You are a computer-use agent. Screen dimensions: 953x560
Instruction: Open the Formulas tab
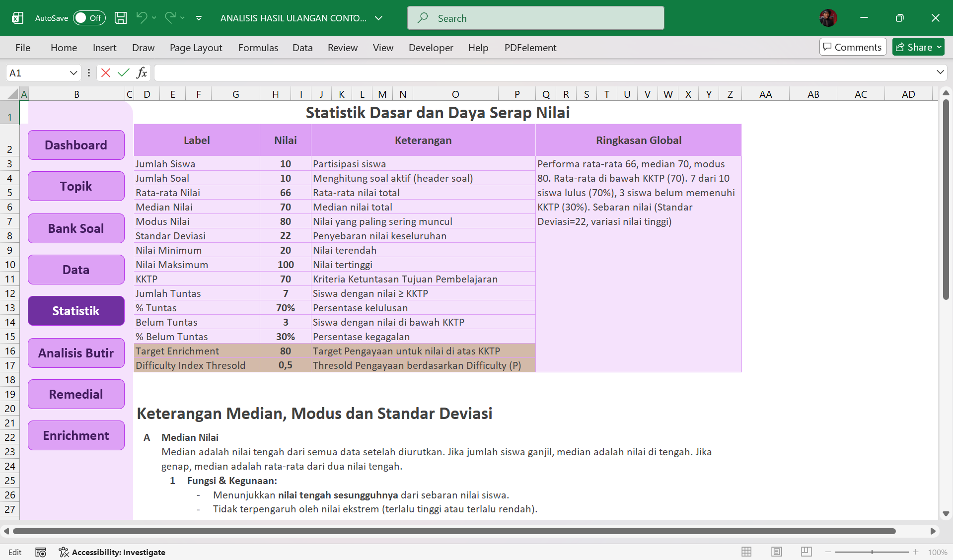pyautogui.click(x=258, y=48)
